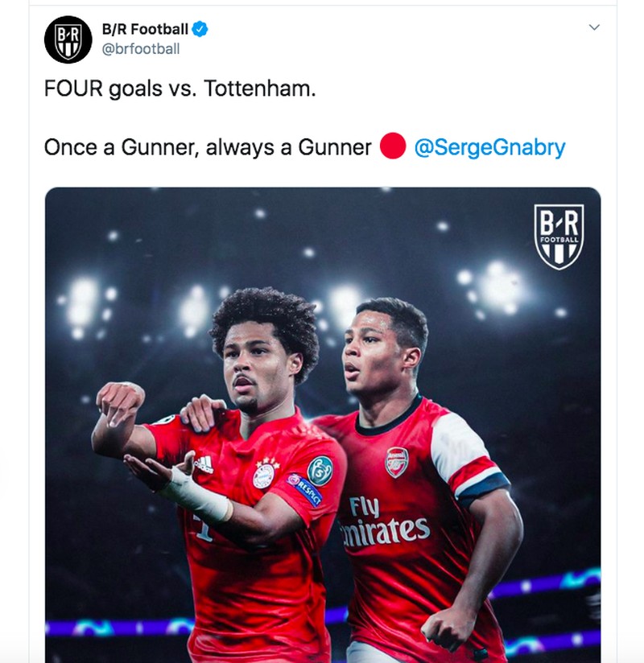Select the "FOUR goals vs. Tottenham." text

click(x=180, y=88)
